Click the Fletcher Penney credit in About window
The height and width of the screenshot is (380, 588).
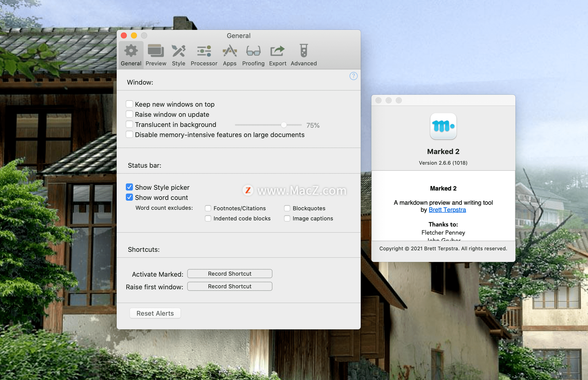pyautogui.click(x=443, y=233)
